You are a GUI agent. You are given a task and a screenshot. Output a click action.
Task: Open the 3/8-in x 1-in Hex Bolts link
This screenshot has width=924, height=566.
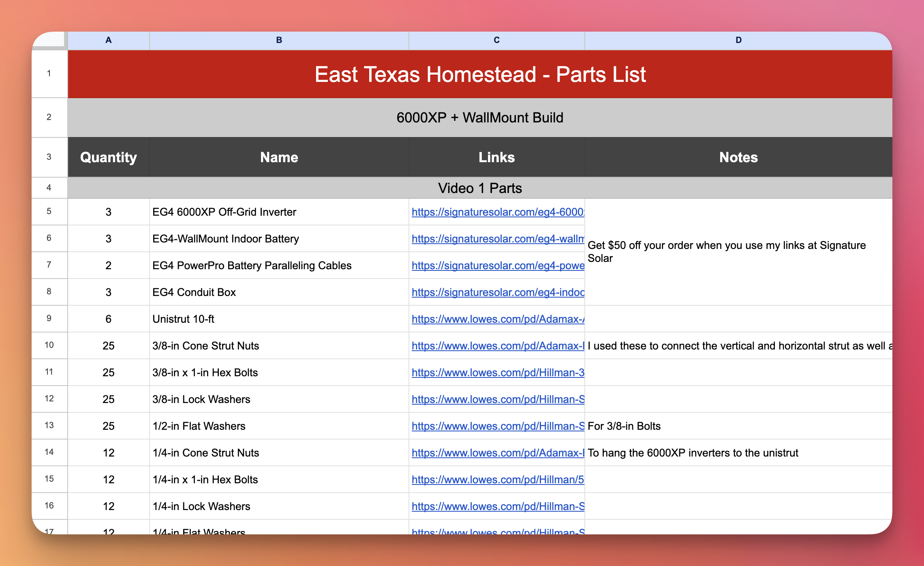[x=498, y=373]
